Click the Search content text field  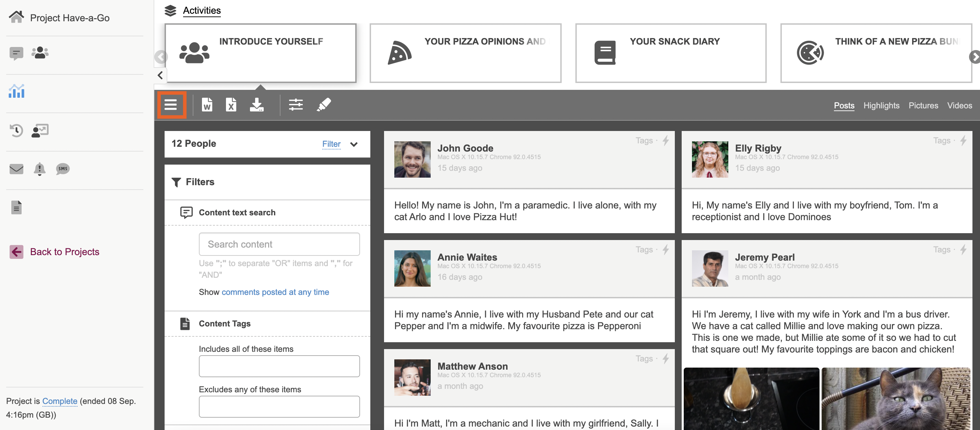279,244
